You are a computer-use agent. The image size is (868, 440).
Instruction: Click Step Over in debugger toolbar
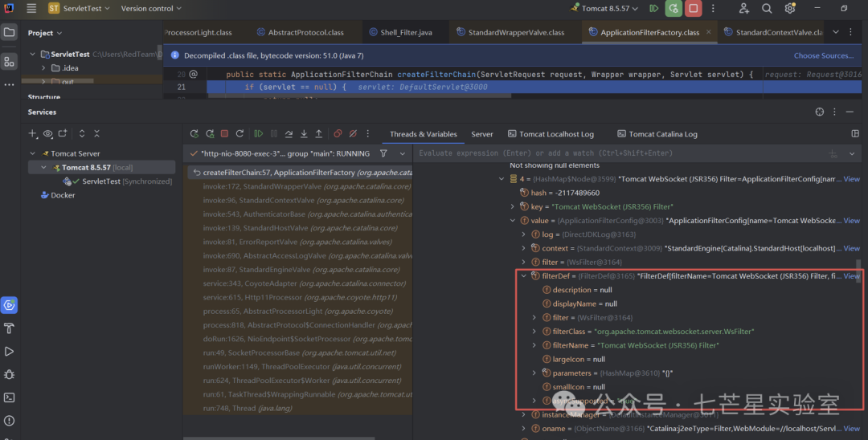click(x=289, y=134)
